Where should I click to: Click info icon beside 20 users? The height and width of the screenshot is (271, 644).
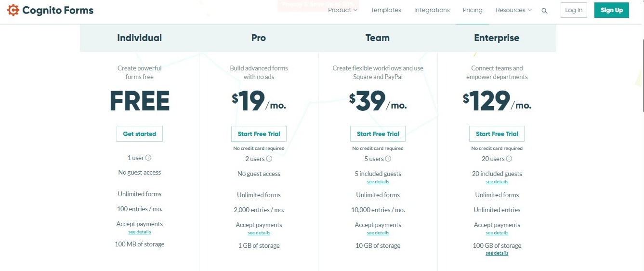tap(509, 159)
